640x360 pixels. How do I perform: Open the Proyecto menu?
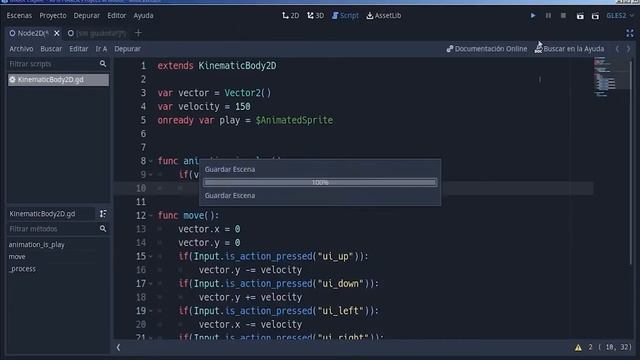click(53, 16)
